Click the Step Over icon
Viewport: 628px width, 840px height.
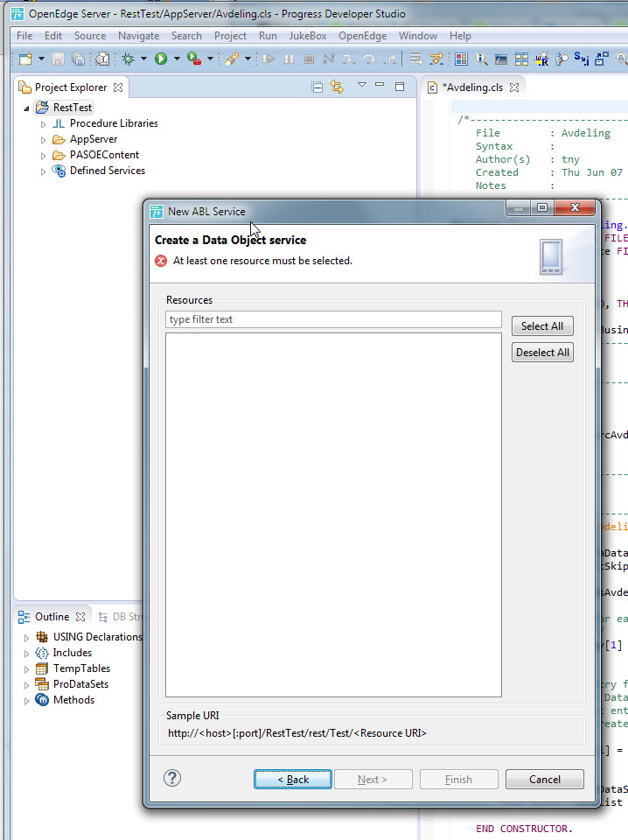coord(369,59)
